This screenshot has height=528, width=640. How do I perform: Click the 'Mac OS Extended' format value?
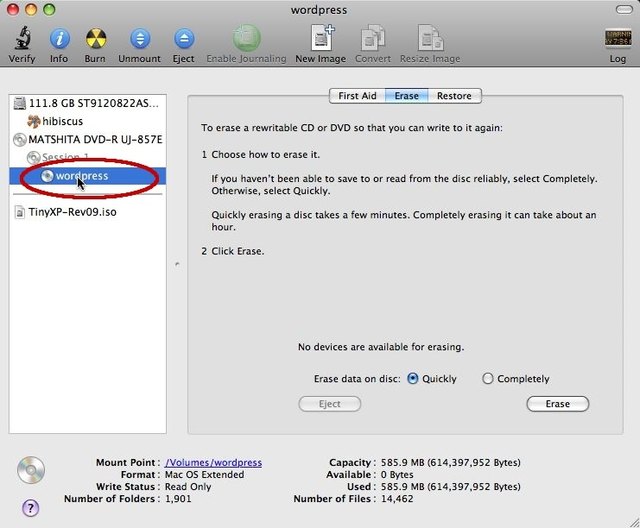tap(204, 475)
